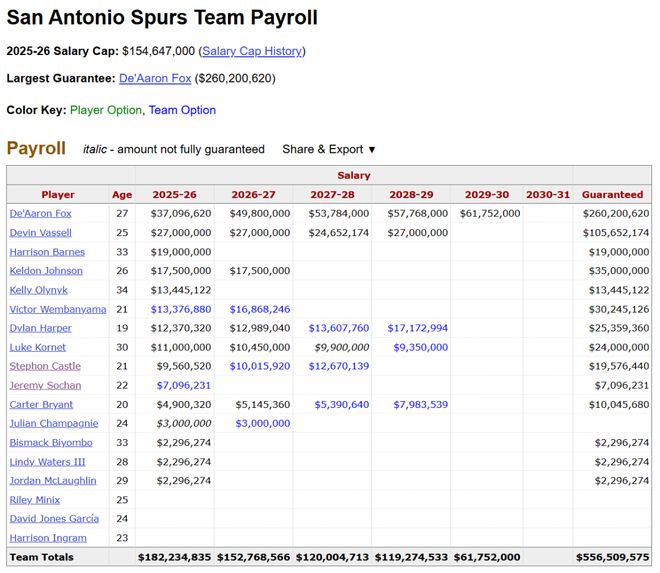Click the Guaranteed column header

point(612,194)
